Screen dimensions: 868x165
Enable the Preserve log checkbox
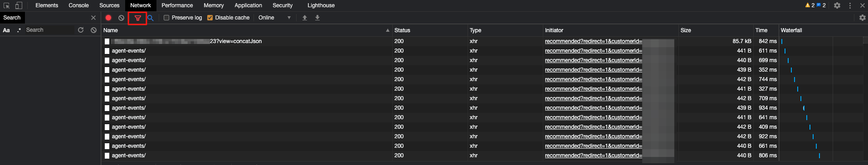pos(166,18)
